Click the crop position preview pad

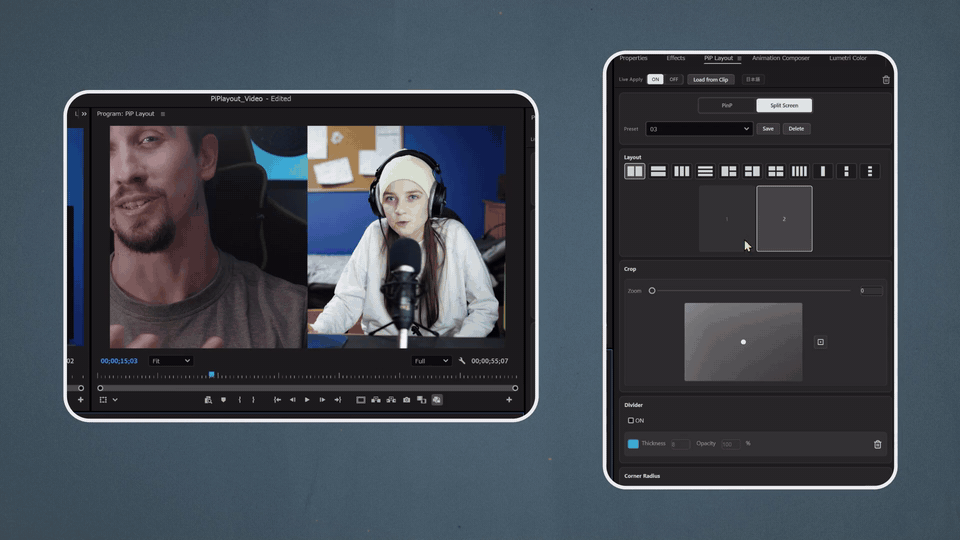coord(743,342)
